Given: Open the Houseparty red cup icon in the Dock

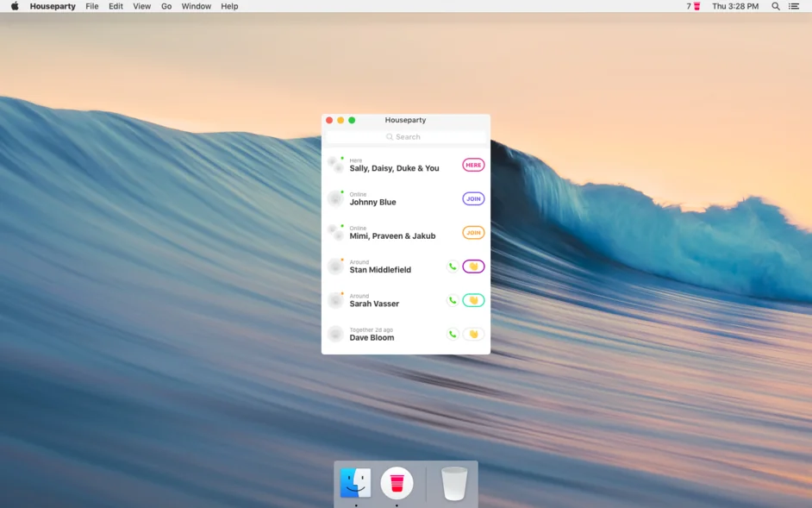Looking at the screenshot, I should 395,483.
